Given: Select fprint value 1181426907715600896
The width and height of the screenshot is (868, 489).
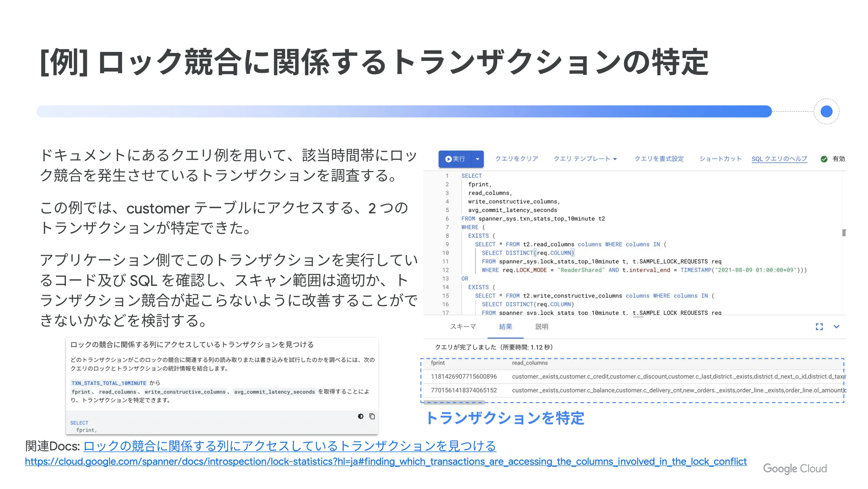Looking at the screenshot, I should point(464,376).
